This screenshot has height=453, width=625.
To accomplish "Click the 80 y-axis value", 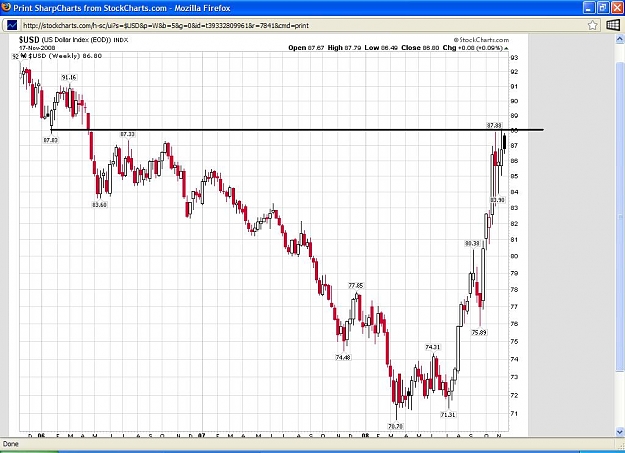I will (x=514, y=256).
